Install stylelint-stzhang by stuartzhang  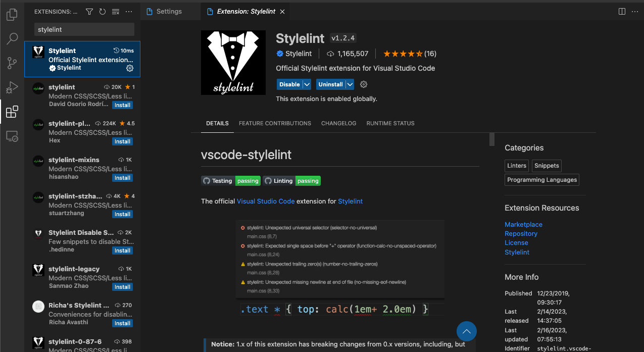(x=122, y=214)
